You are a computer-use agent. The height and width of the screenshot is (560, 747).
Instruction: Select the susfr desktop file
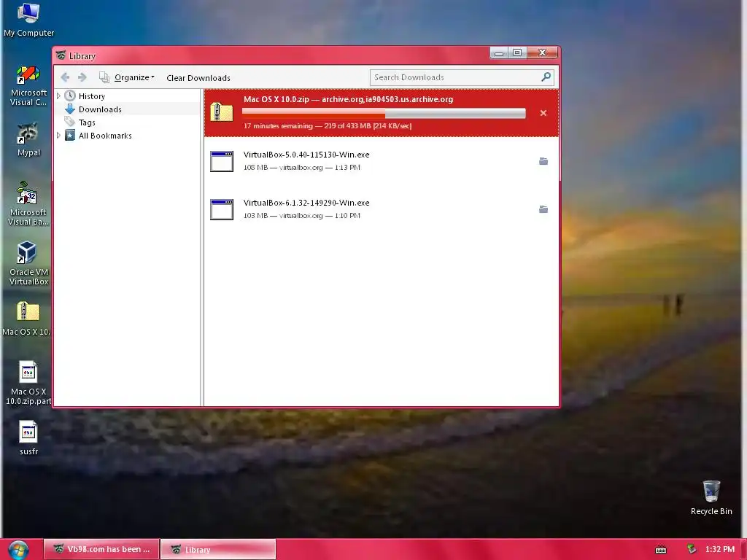(x=28, y=437)
